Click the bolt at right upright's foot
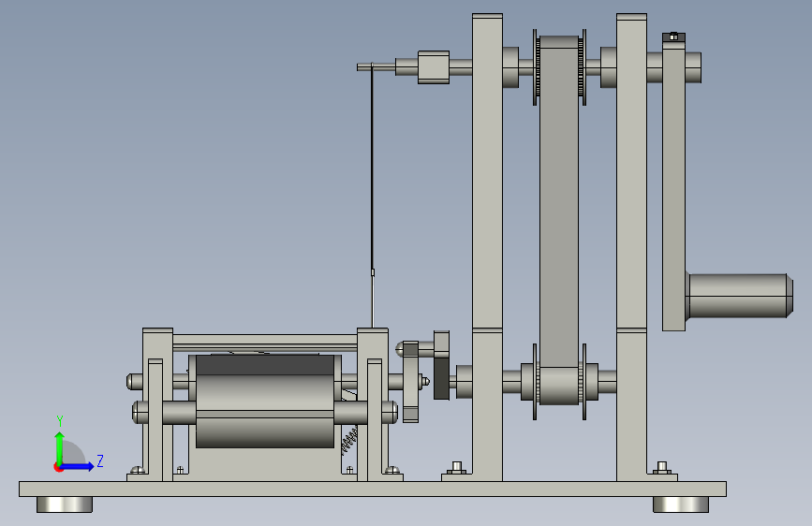Image resolution: width=812 pixels, height=526 pixels. coord(662,467)
